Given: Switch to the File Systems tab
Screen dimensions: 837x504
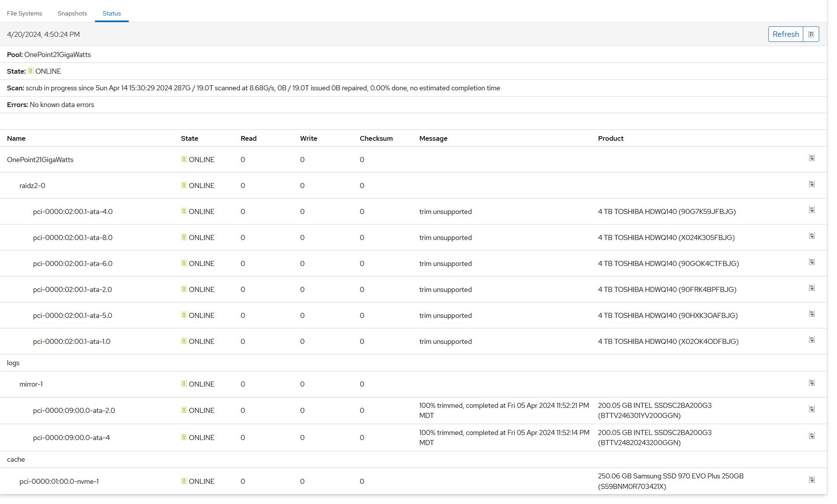Looking at the screenshot, I should (x=24, y=13).
